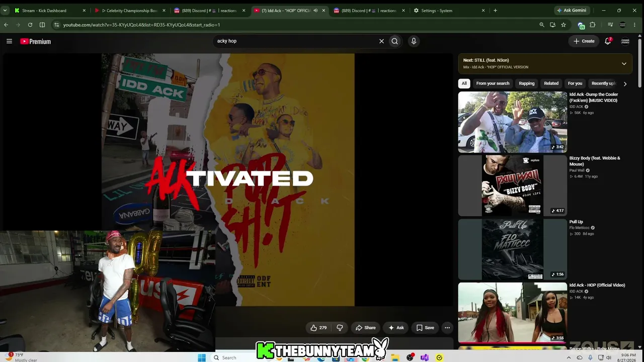
Task: Select the 'All' filter chip
Action: click(464, 83)
